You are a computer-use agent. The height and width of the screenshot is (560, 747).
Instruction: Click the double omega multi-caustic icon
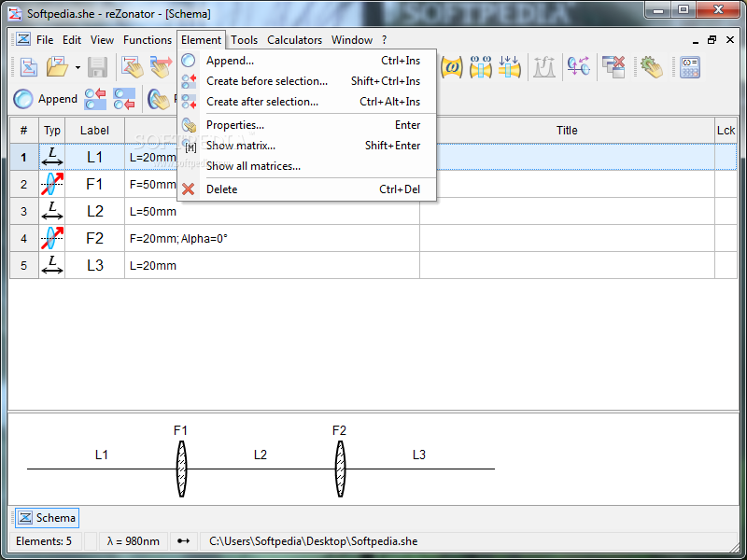pyautogui.click(x=480, y=67)
